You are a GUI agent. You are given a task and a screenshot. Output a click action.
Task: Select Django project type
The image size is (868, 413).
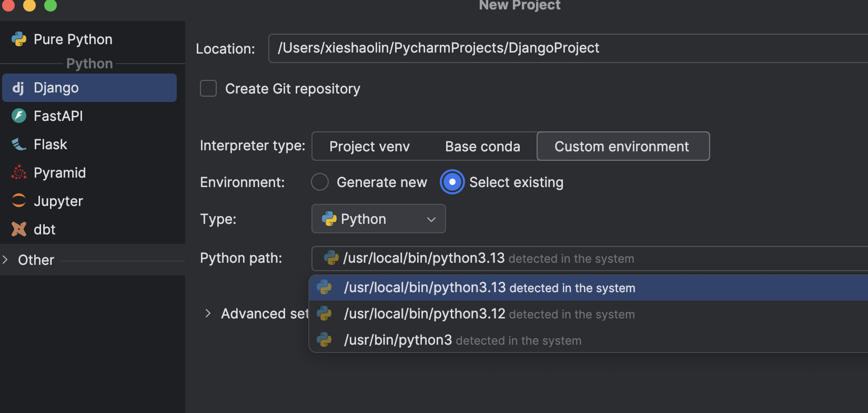[x=89, y=88]
